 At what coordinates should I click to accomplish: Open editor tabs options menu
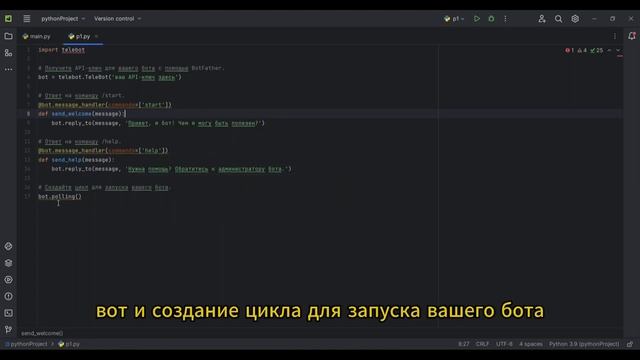tap(615, 36)
